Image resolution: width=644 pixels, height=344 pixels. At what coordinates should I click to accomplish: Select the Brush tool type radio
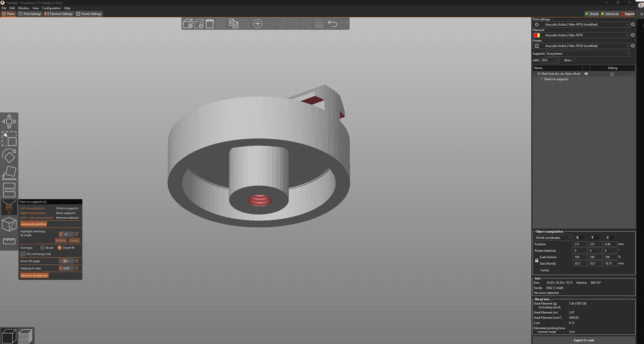(x=42, y=248)
